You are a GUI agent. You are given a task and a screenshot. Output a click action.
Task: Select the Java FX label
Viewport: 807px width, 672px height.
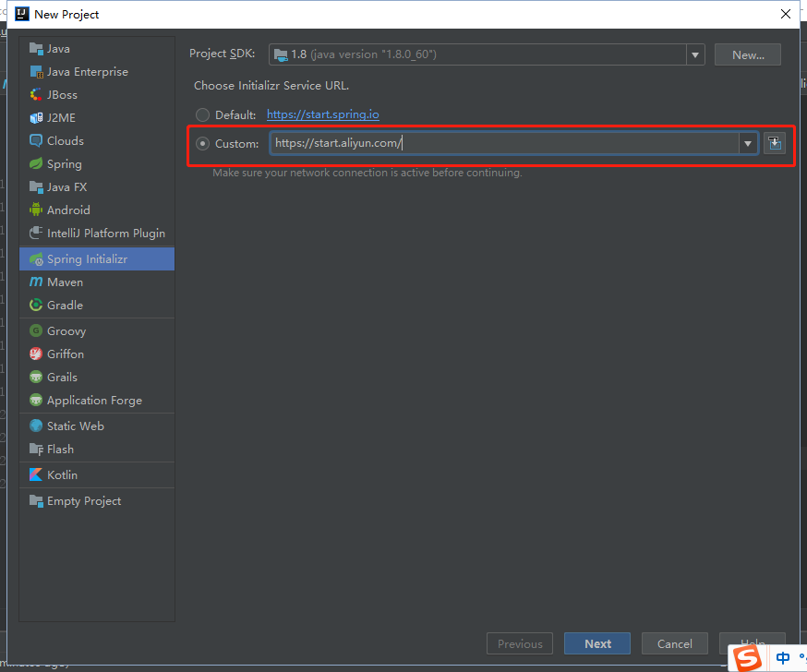[x=66, y=186]
